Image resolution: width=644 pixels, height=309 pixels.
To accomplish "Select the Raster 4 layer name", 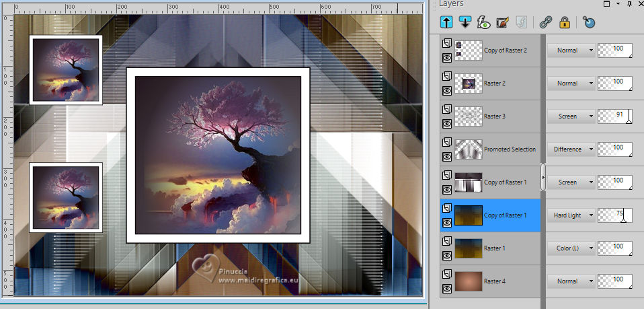I will [x=495, y=281].
